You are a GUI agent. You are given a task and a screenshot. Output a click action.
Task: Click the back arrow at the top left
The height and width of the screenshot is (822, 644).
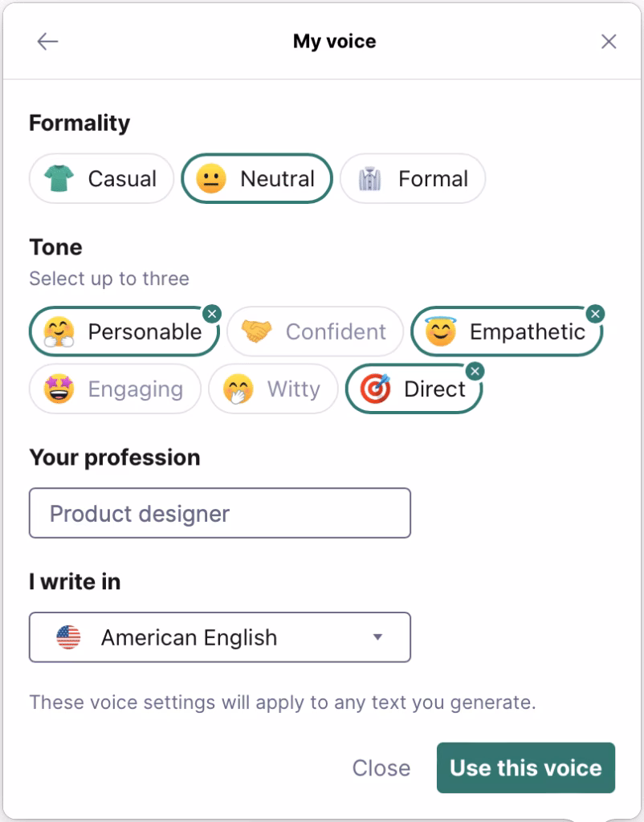pos(48,41)
